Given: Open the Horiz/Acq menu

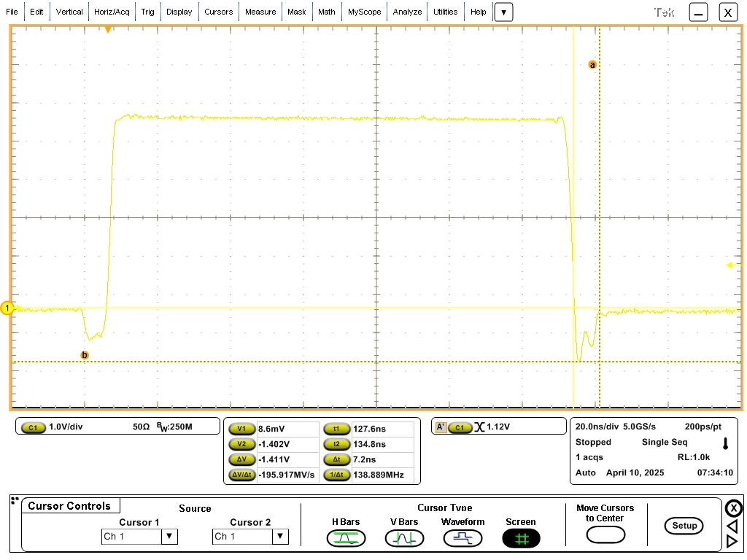Looking at the screenshot, I should pyautogui.click(x=112, y=12).
